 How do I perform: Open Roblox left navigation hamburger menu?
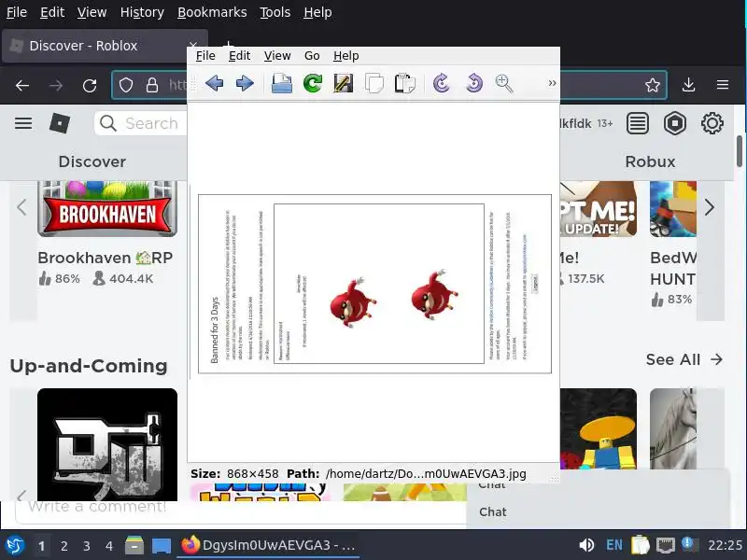(x=23, y=123)
